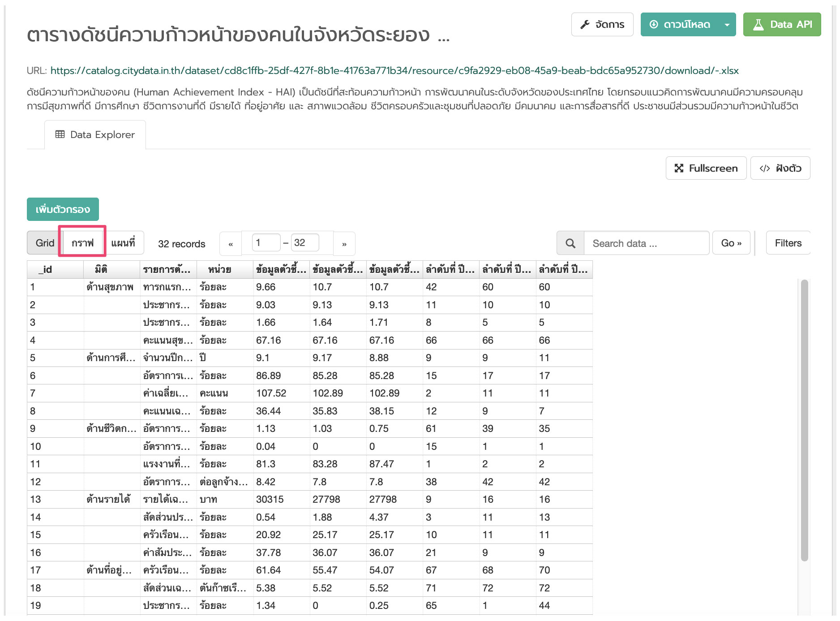Click the data grid vertical scrollbar
Image resolution: width=840 pixels, height=621 pixels.
click(805, 420)
